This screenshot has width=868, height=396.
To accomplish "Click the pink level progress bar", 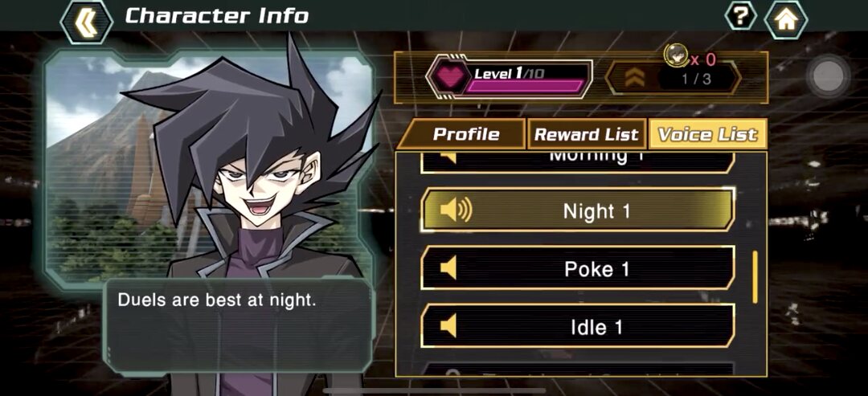I will pyautogui.click(x=526, y=86).
